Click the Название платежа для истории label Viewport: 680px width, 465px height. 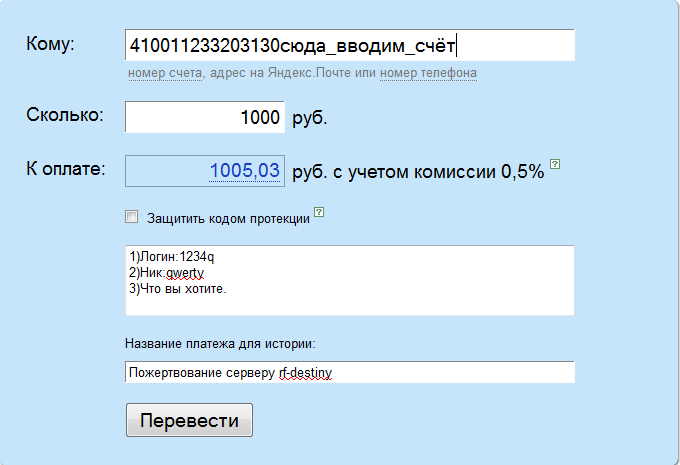click(220, 344)
